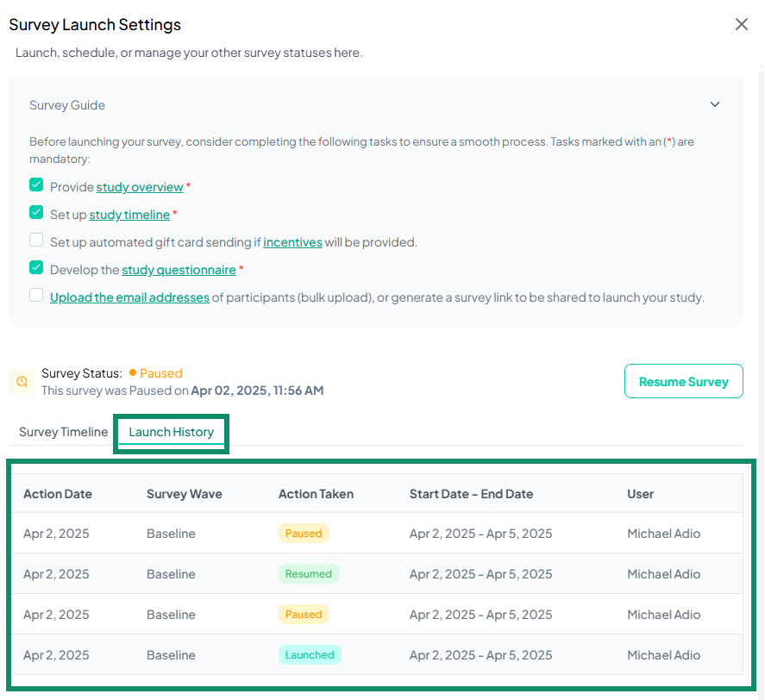The width and height of the screenshot is (765, 700).
Task: Check the Upload the email addresses task
Action: [36, 295]
